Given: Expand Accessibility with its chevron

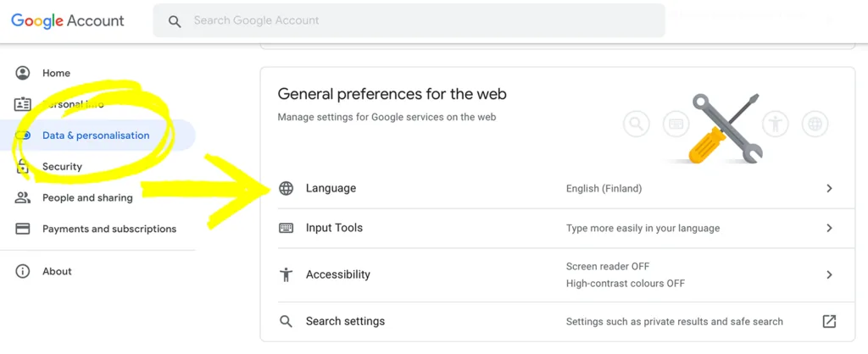Looking at the screenshot, I should 829,274.
